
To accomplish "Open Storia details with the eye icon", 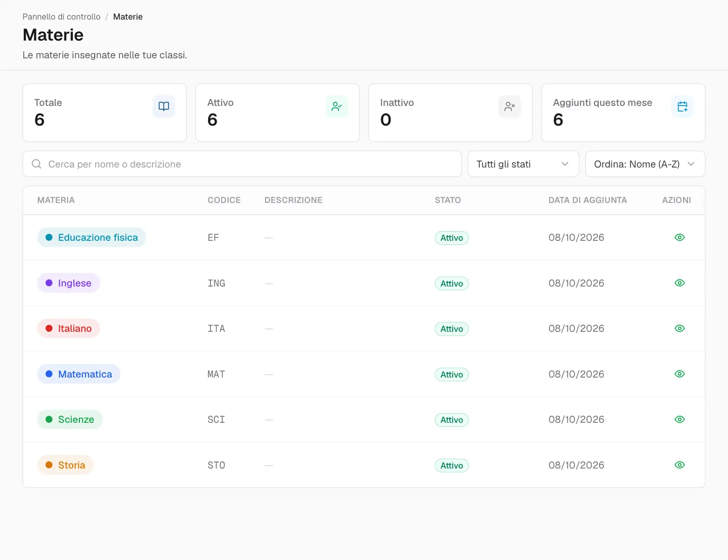I will click(x=679, y=465).
